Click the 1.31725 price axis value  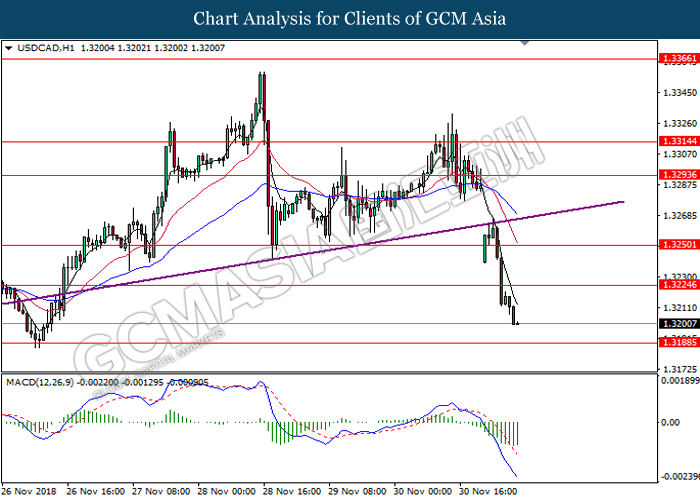pyautogui.click(x=680, y=369)
